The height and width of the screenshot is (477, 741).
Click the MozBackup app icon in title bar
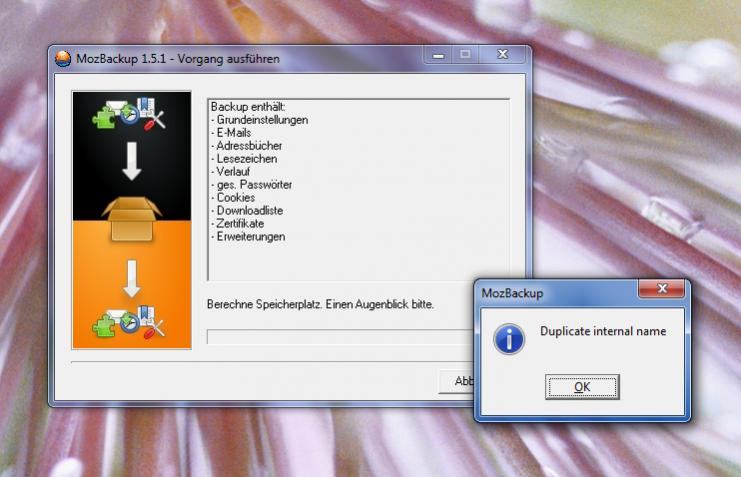coord(63,59)
